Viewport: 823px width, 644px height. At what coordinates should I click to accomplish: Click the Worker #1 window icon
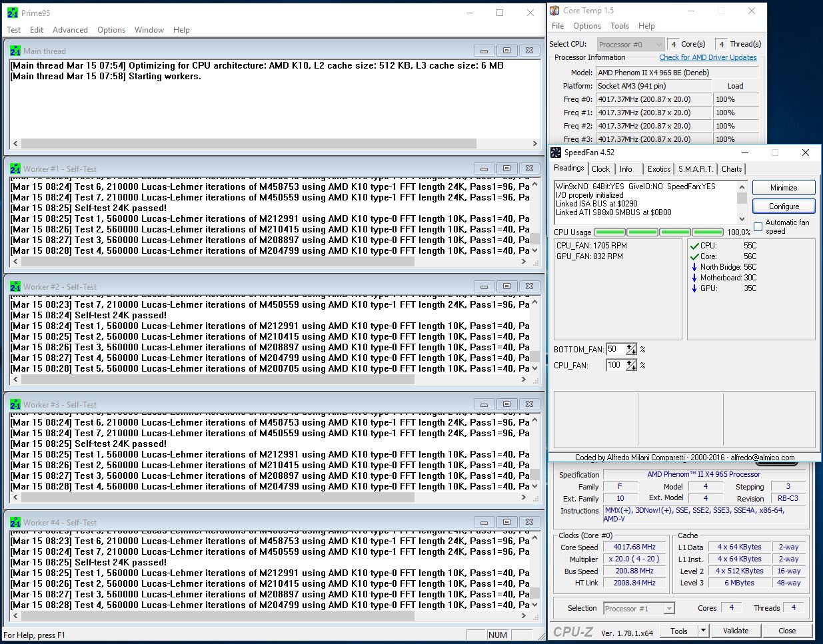pyautogui.click(x=15, y=168)
